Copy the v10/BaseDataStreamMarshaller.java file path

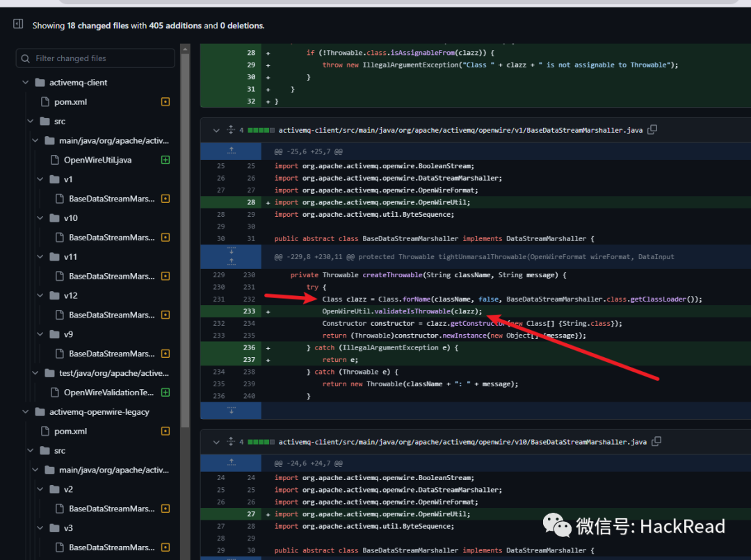pyautogui.click(x=656, y=441)
